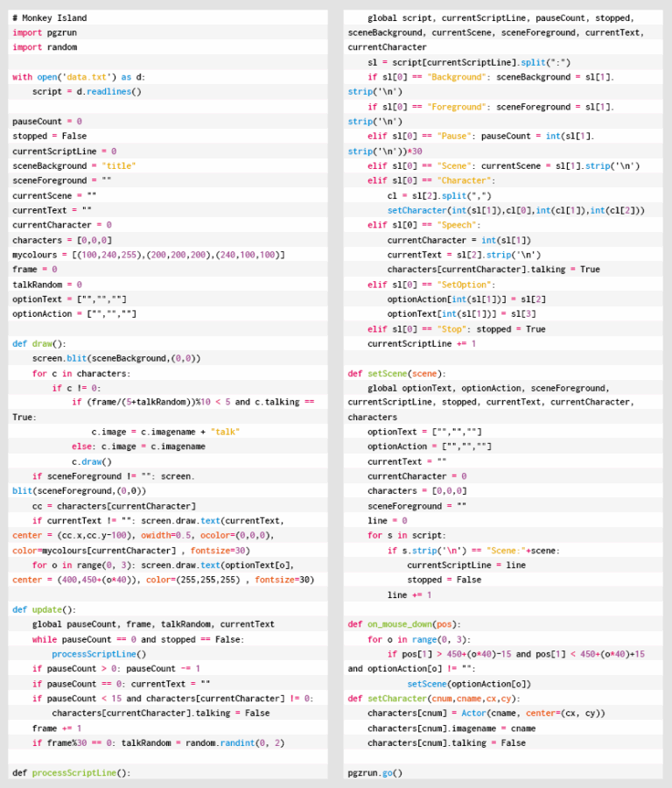Click the '# Monkey Island' comment line
This screenshot has width=672, height=788.
(x=49, y=18)
